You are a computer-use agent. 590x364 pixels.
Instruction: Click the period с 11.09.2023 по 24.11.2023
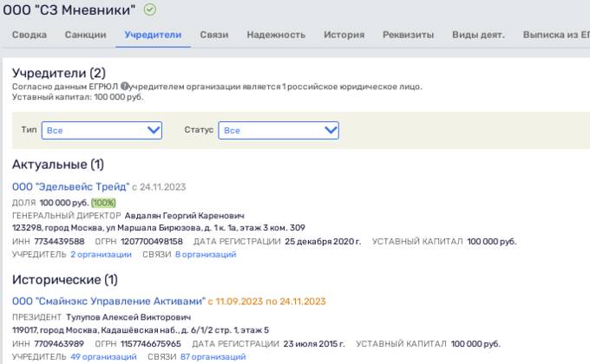point(266,301)
